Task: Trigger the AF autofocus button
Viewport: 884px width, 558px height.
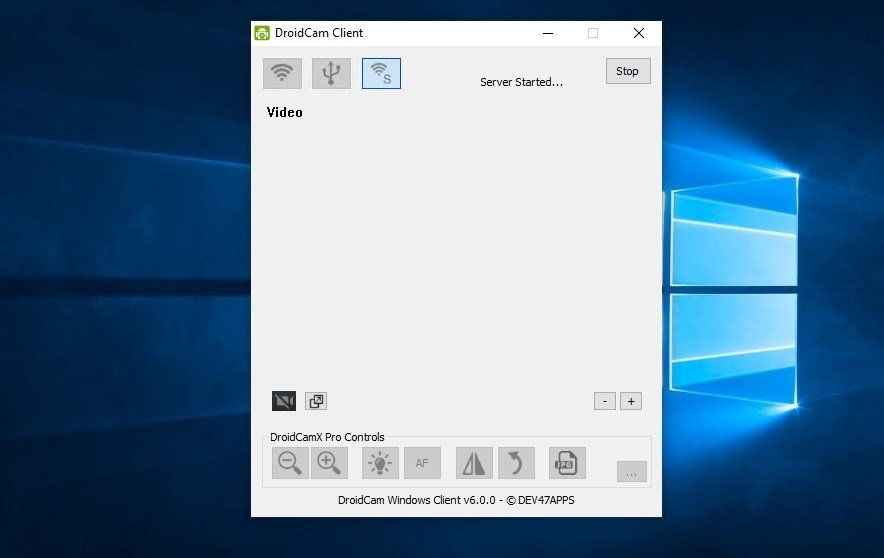Action: pyautogui.click(x=422, y=463)
